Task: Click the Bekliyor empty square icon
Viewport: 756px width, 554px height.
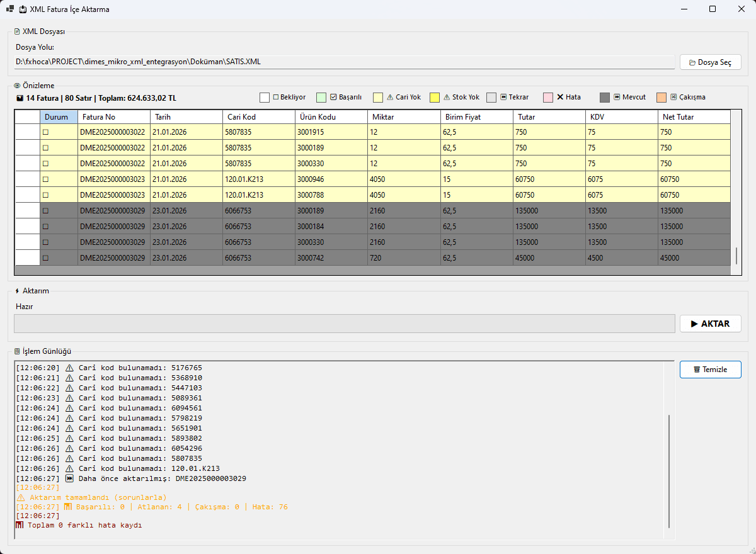Action: [x=276, y=98]
